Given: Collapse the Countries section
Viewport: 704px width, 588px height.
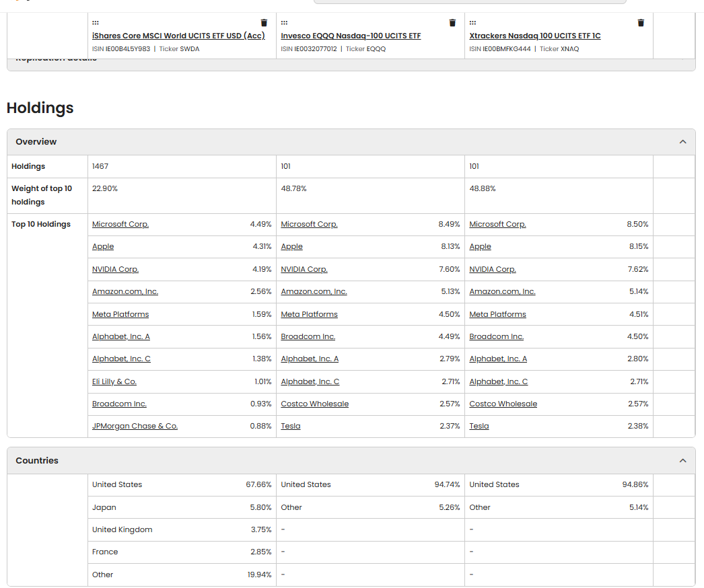Looking at the screenshot, I should (683, 461).
